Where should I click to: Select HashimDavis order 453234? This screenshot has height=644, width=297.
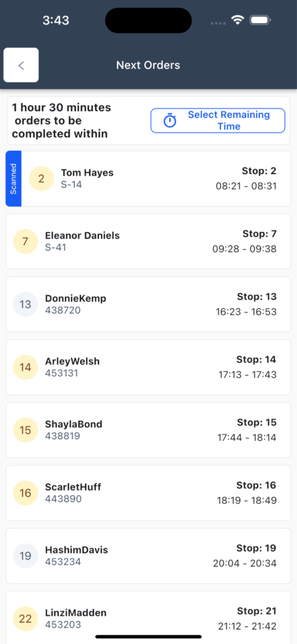pyautogui.click(x=148, y=556)
